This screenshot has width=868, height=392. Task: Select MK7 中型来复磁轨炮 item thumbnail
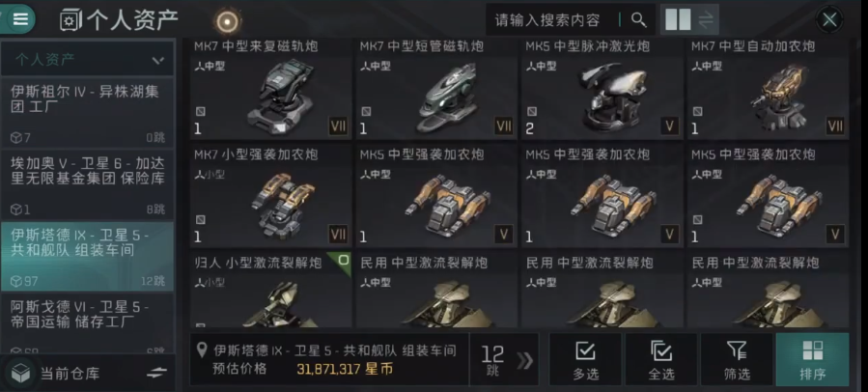(x=270, y=89)
